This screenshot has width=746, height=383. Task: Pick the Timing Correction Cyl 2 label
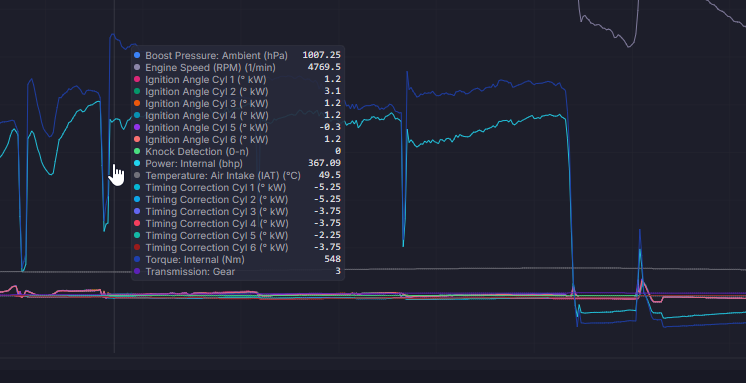point(217,199)
